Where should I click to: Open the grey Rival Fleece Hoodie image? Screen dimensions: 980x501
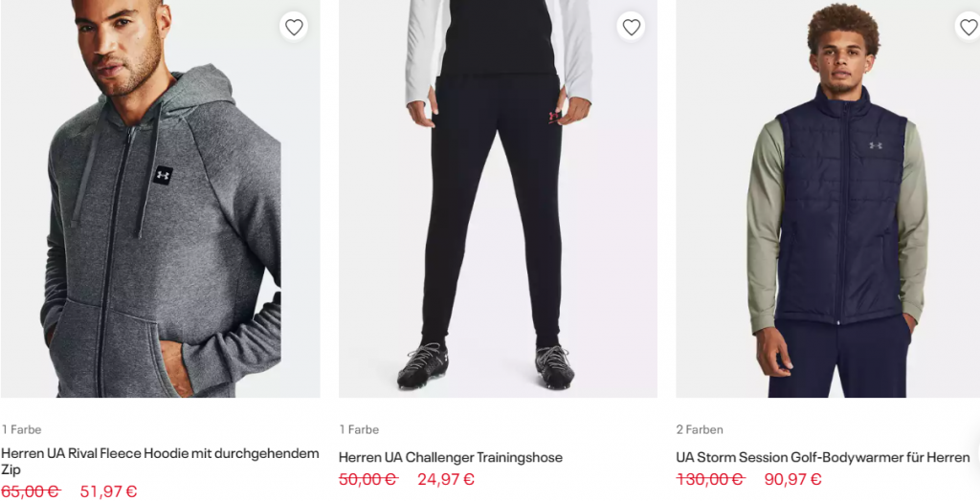click(x=160, y=239)
